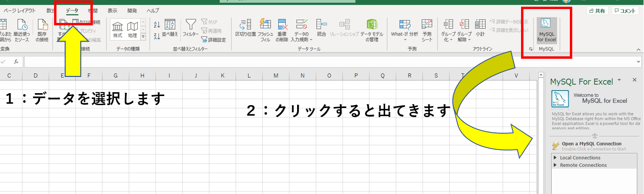Run フラッシュフィル flash fill
The image size is (644, 194).
click(x=265, y=31)
